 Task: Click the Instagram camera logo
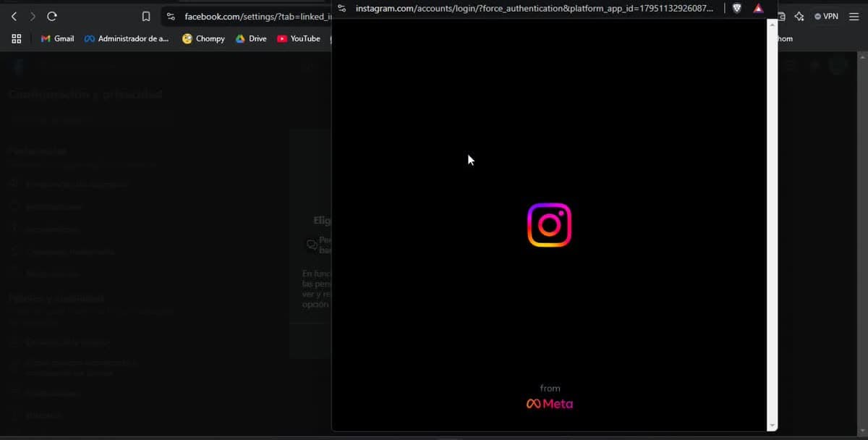pyautogui.click(x=550, y=225)
